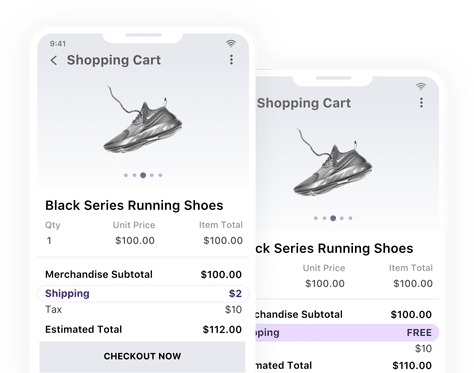Tap the Black Series Running Shoes title

coord(134,205)
